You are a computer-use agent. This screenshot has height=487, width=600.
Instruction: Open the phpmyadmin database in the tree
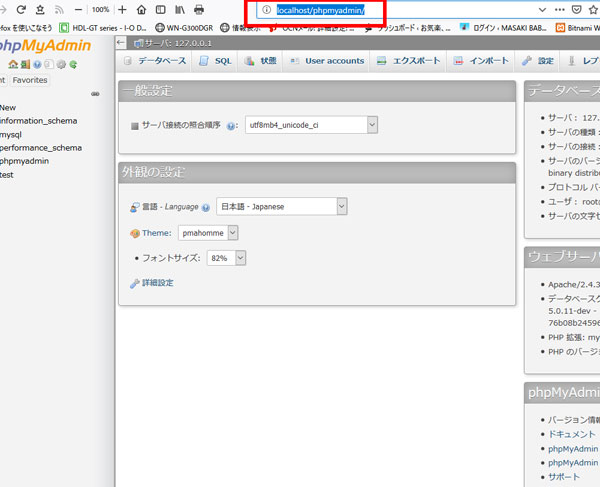click(24, 161)
